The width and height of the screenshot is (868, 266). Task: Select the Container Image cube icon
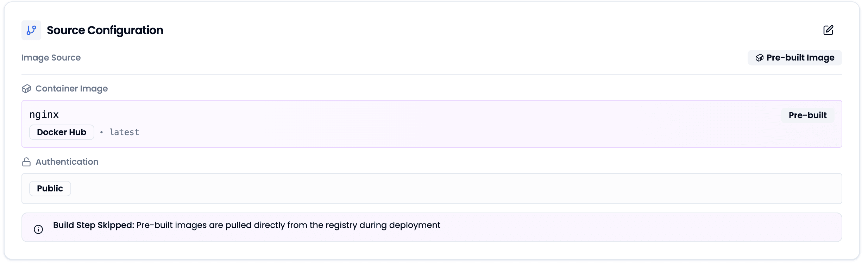point(26,89)
